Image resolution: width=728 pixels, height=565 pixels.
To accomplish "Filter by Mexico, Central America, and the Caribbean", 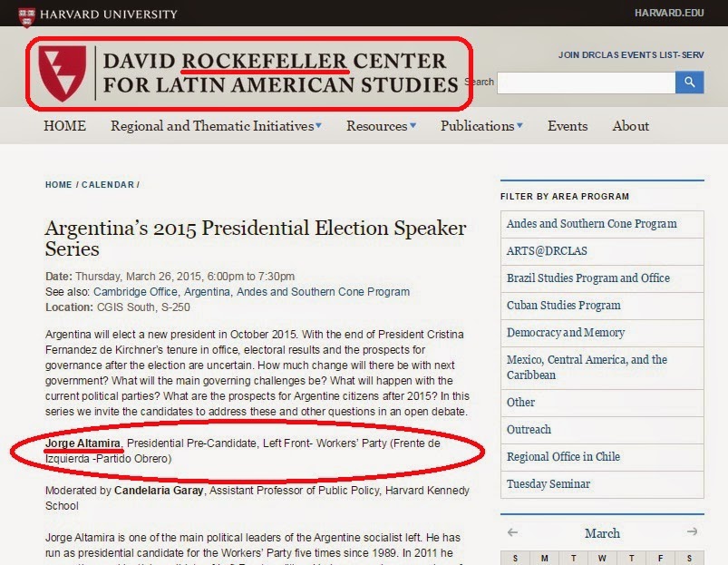I will (x=602, y=367).
